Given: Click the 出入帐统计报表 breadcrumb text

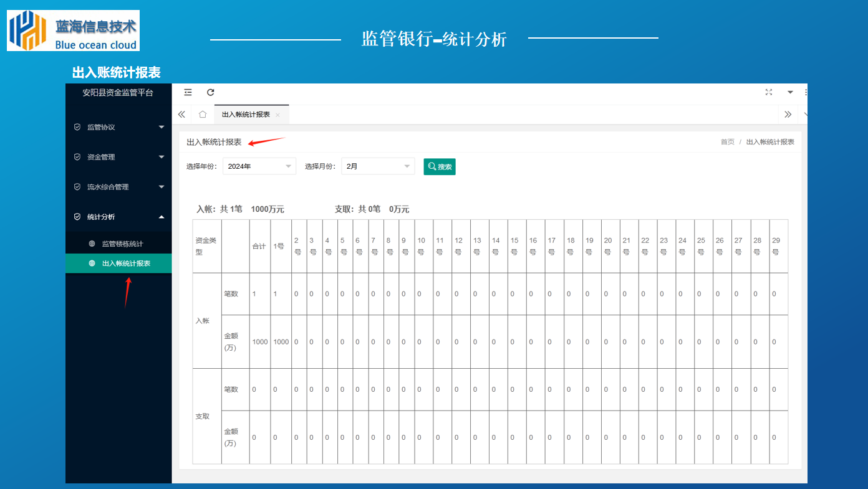Looking at the screenshot, I should (770, 142).
